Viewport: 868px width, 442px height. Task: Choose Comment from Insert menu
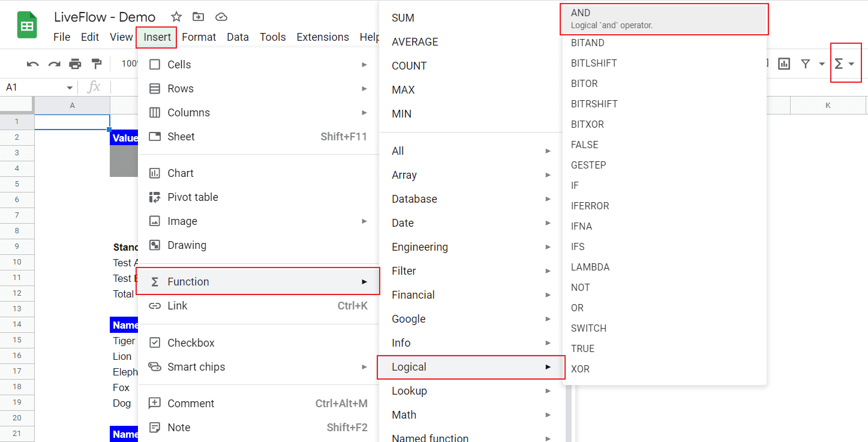[x=259, y=404]
